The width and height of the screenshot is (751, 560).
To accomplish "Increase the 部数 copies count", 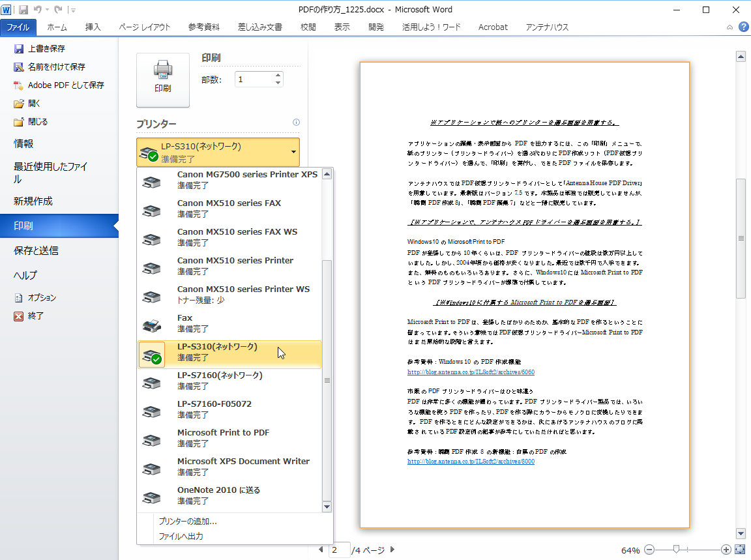I will coord(278,76).
